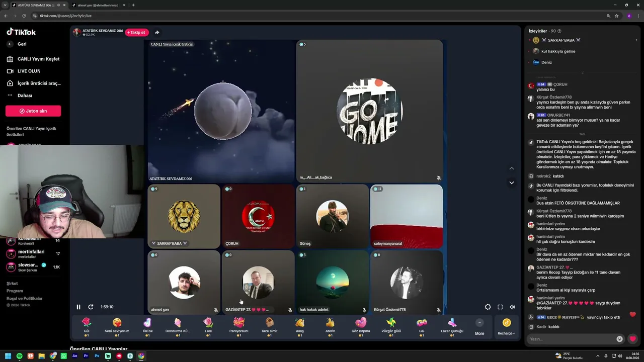Send the Göz kırpma gift
Viewport: 644px width, 362px height.
361,326
